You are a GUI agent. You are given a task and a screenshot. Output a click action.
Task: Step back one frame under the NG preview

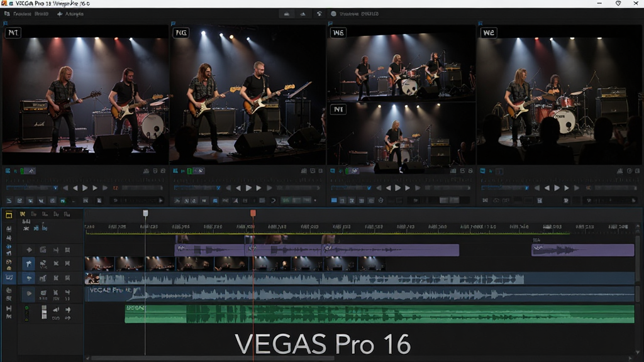click(238, 188)
